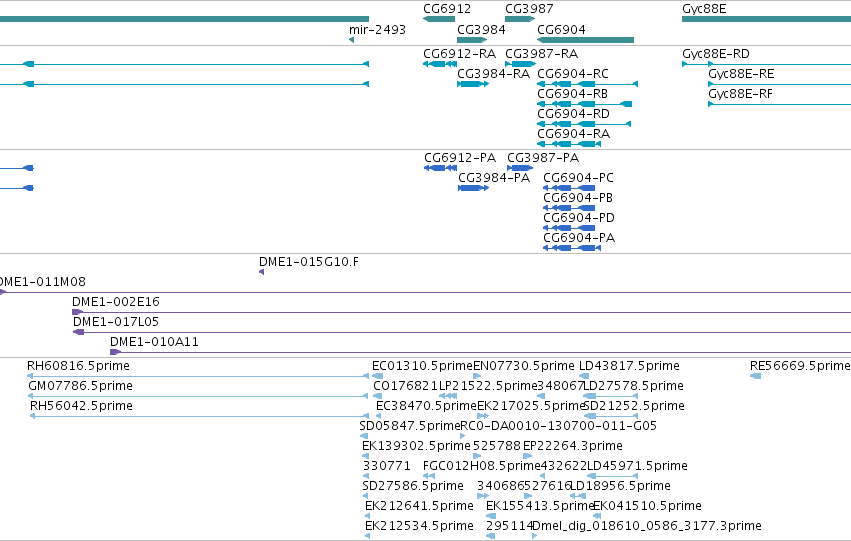Screen dimensions: 851x541
Task: Click the 525788 feature label
Action: (x=497, y=446)
